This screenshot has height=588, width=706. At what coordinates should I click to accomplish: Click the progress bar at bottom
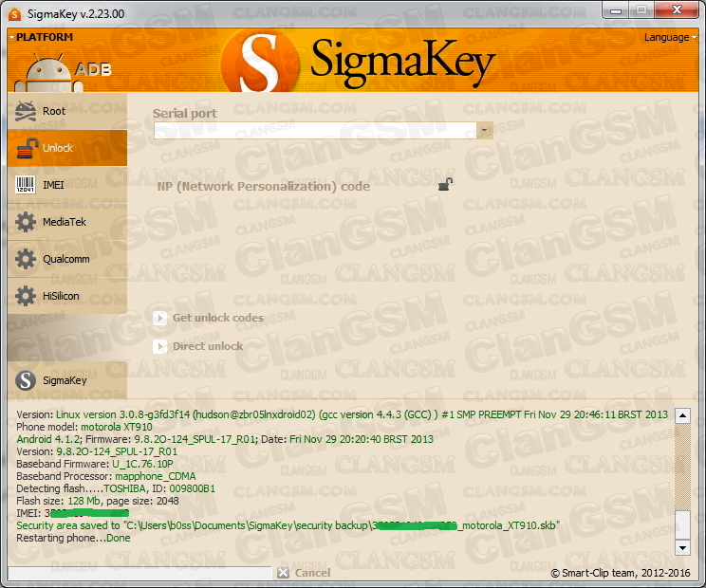click(x=139, y=573)
